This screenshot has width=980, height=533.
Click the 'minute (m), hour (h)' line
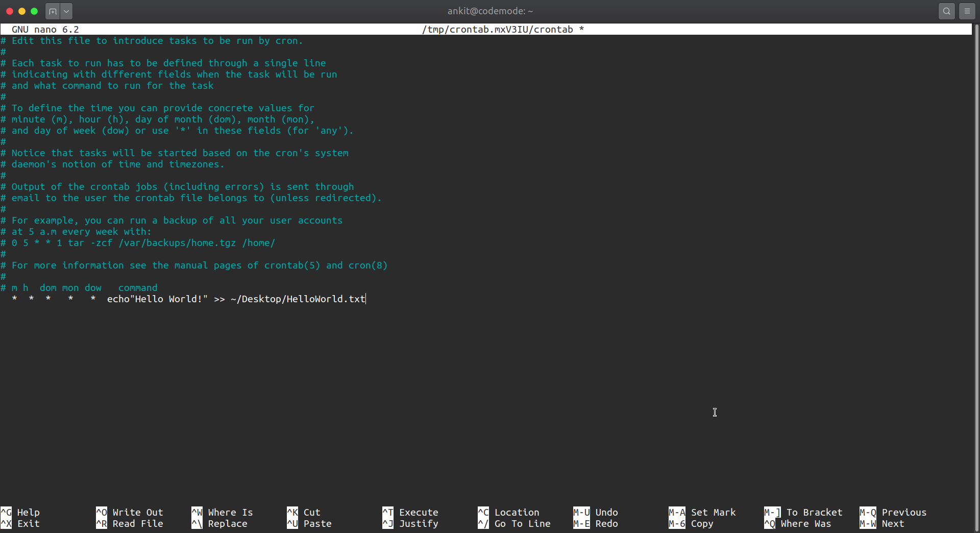tap(158, 119)
